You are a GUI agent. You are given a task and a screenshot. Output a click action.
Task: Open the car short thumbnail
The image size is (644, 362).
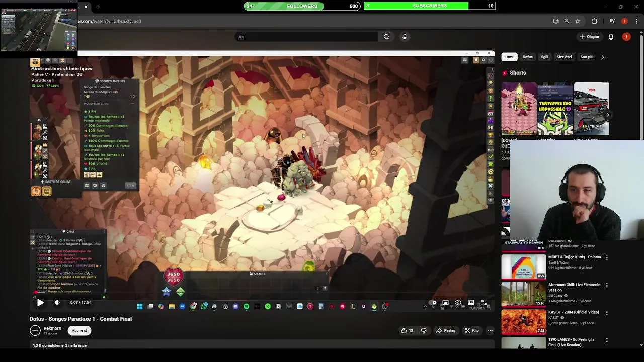591,109
